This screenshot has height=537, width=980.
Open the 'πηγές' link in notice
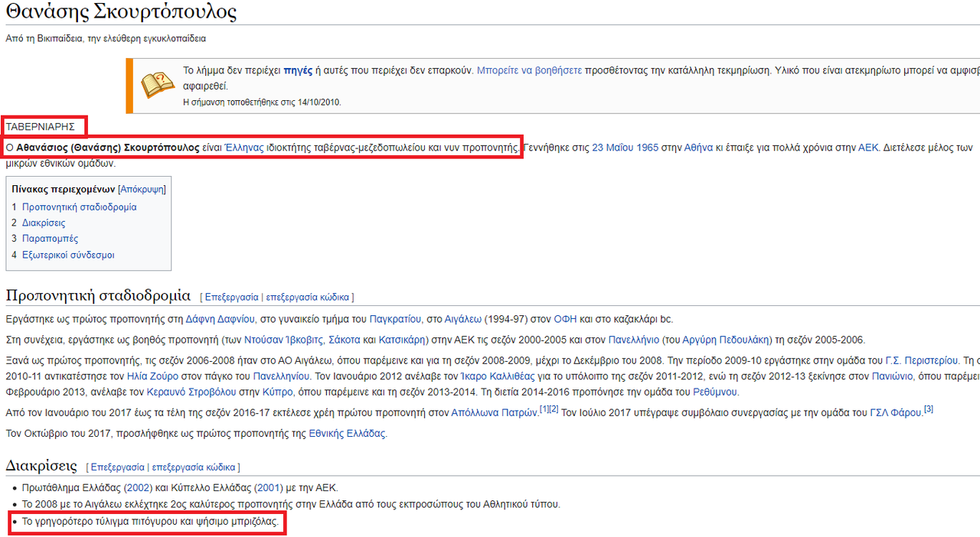(x=298, y=70)
